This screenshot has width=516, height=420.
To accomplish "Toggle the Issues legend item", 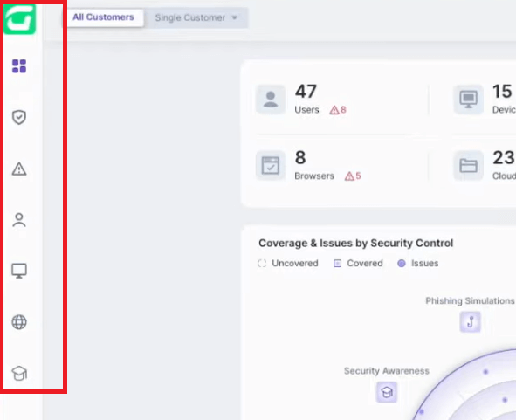I will 418,264.
